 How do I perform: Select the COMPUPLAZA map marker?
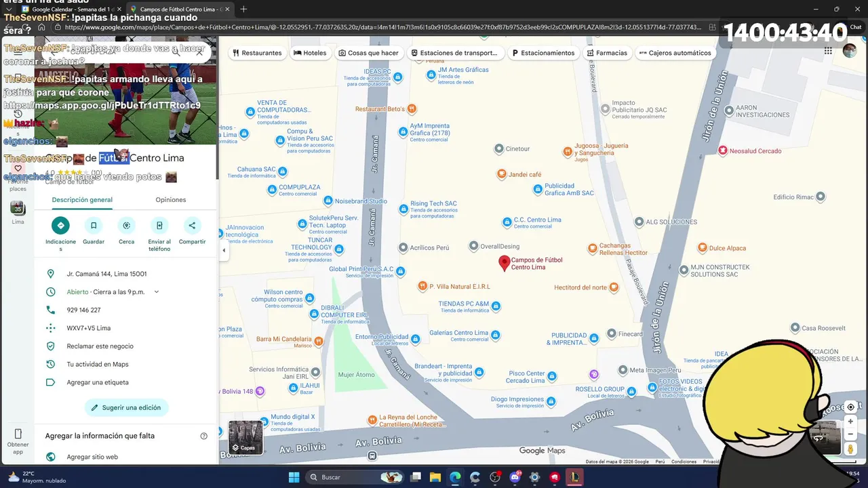(x=272, y=190)
